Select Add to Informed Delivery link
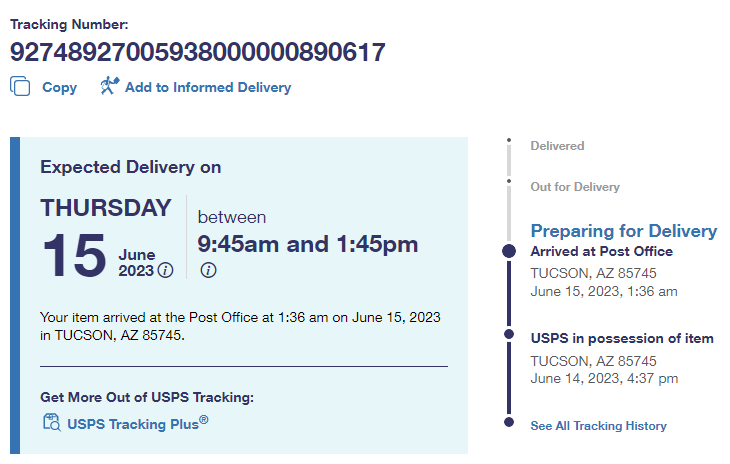 click(208, 87)
